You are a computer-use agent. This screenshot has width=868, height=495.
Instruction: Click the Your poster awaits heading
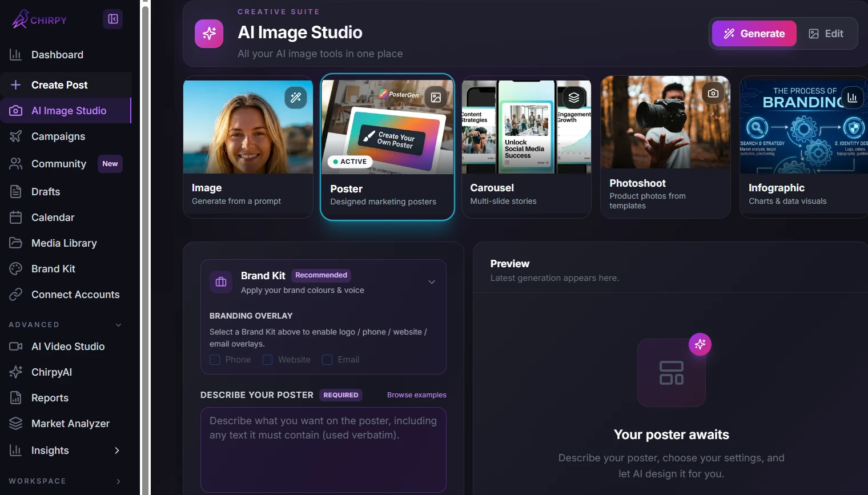coord(672,434)
